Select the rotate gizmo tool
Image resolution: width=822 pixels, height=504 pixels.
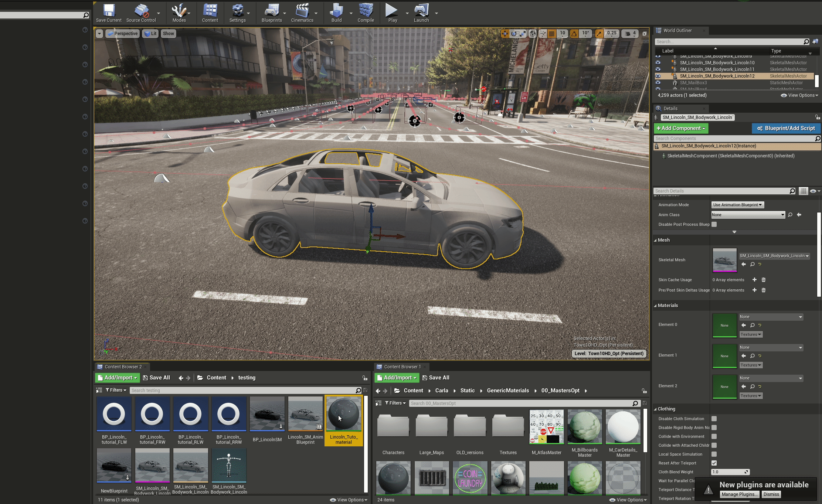(x=514, y=34)
